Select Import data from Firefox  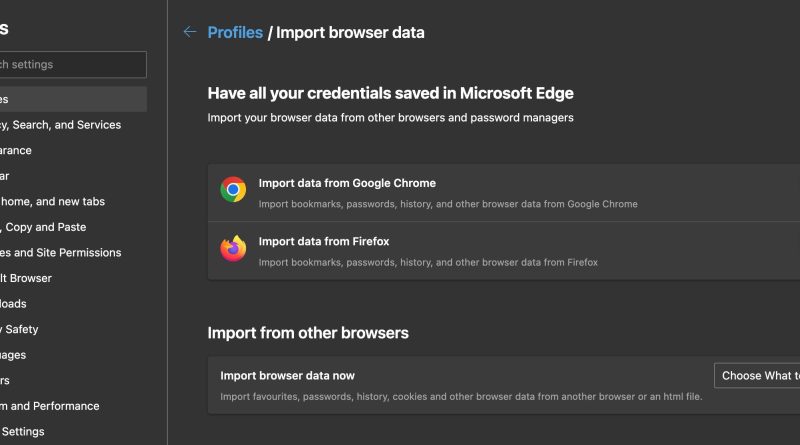(504, 251)
